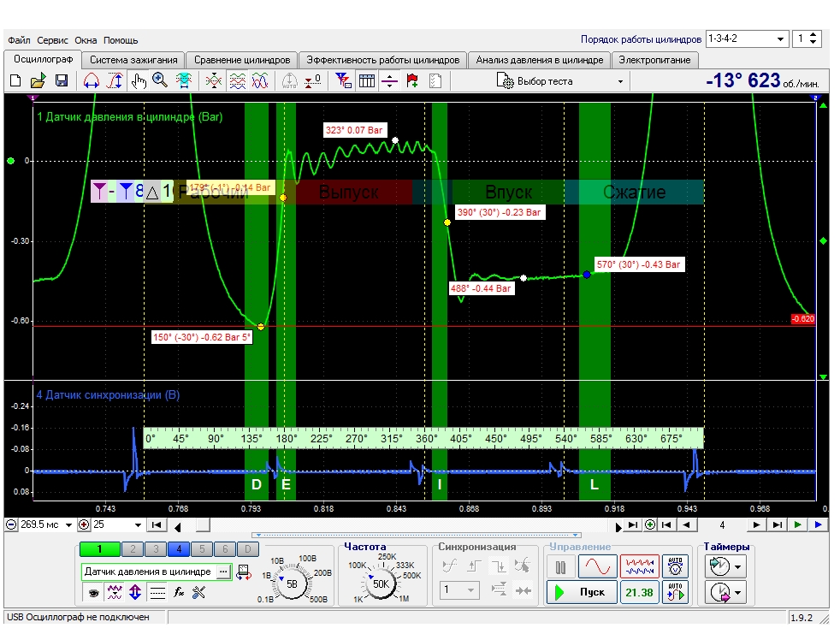Select the vertical measurement cursor tool

[x=115, y=81]
